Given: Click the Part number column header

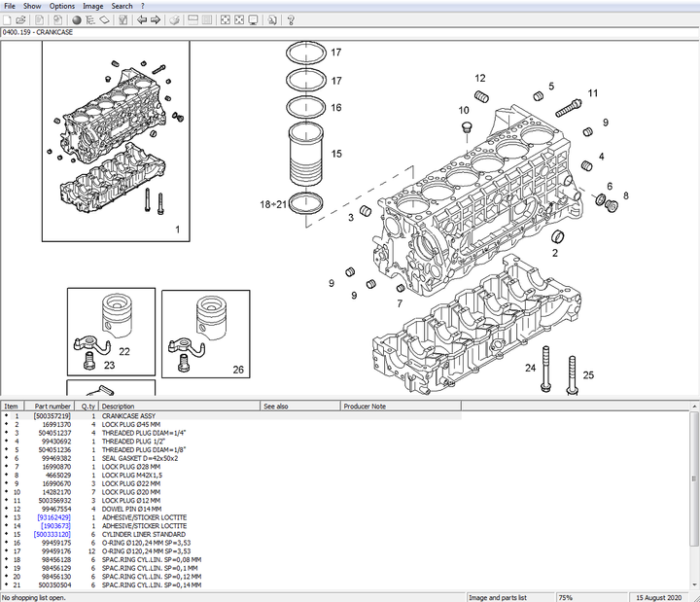Looking at the screenshot, I should tap(49, 407).
